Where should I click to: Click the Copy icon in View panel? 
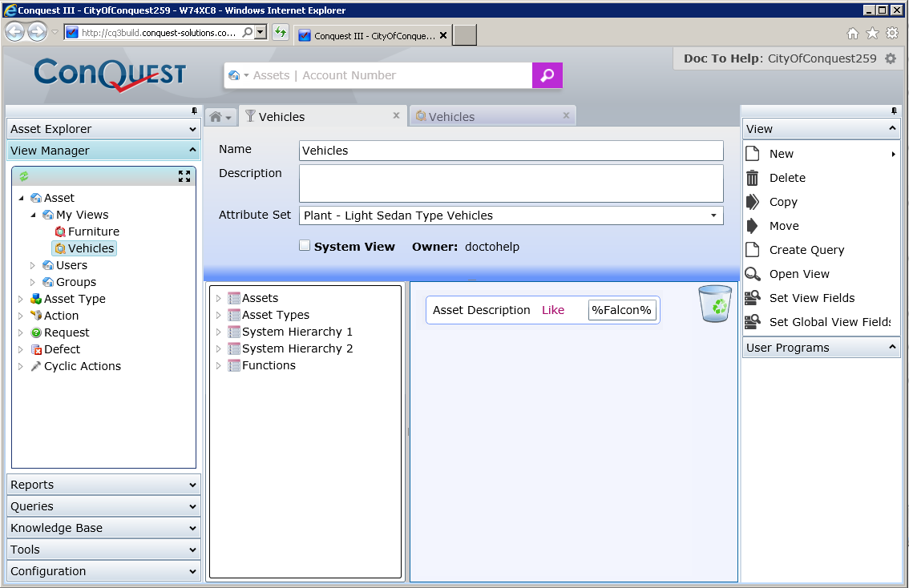753,202
